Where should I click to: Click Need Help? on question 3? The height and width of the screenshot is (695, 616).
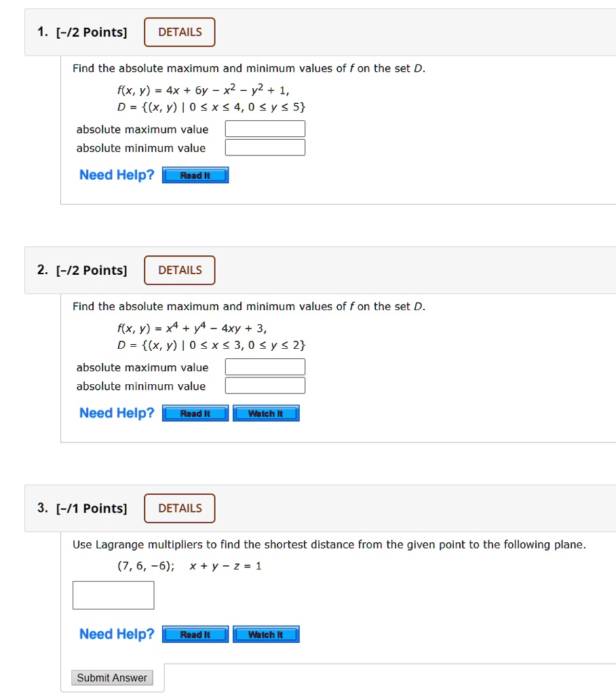[116, 633]
